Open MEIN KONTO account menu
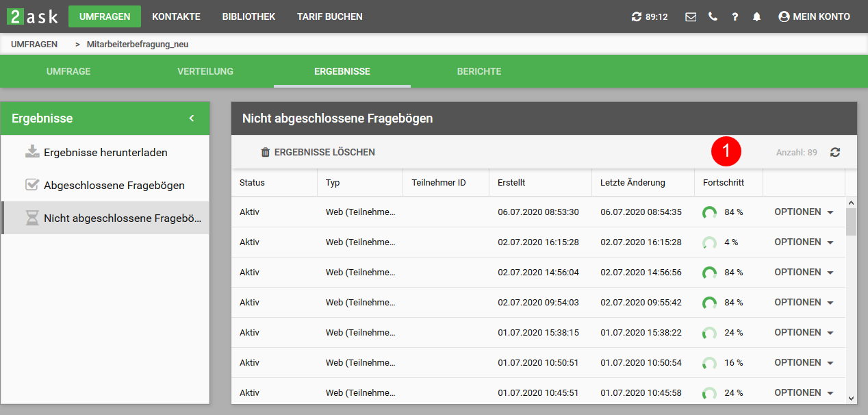 point(814,16)
